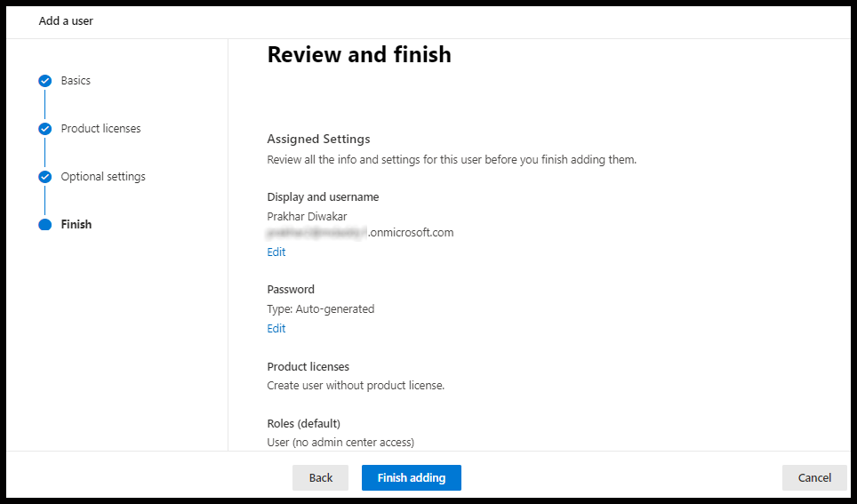Click the Finish step circle indicator
Viewport: 857px width, 504px height.
point(45,225)
